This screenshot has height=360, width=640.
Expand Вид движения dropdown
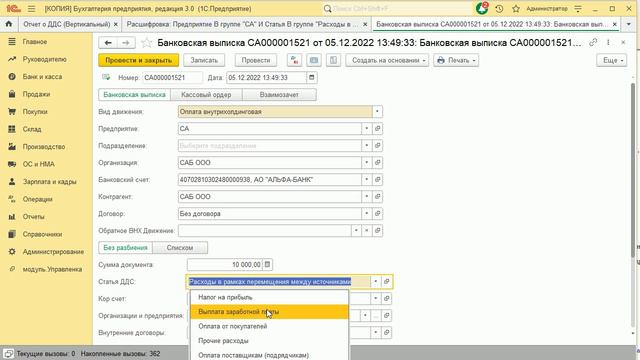click(x=377, y=111)
